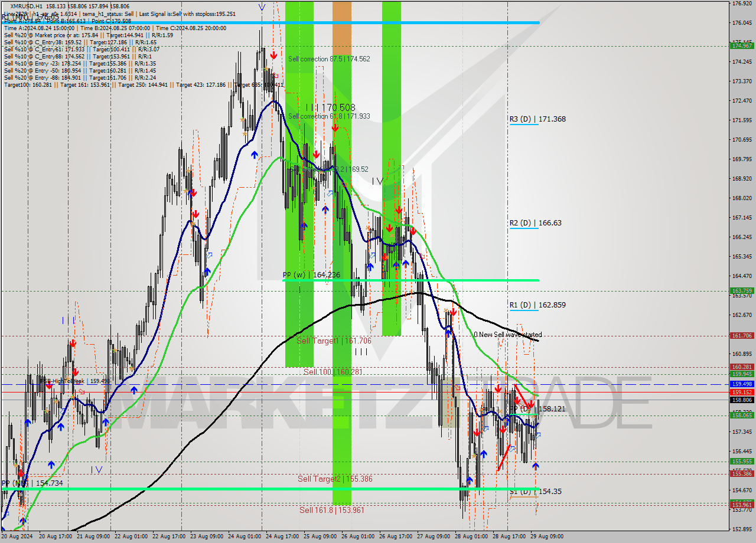Screen dimensions: 756x543
Task: Click the Sell Target1 | 161.706 label
Action: point(334,341)
